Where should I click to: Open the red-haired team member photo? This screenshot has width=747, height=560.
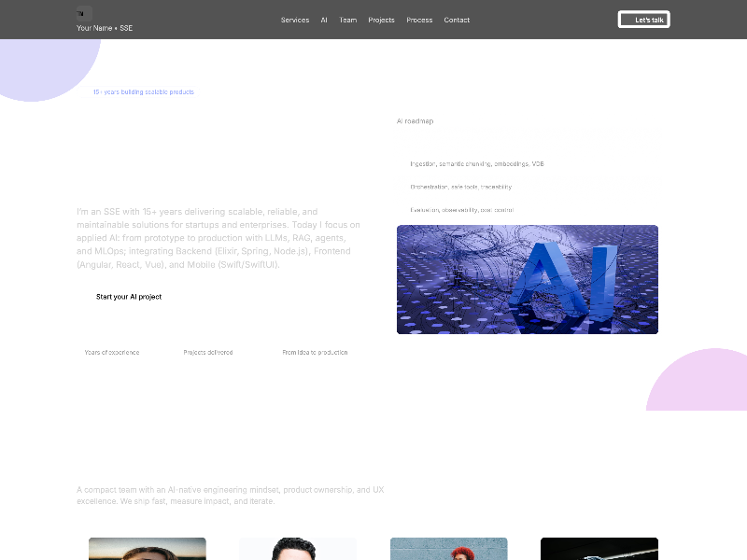pyautogui.click(x=448, y=549)
